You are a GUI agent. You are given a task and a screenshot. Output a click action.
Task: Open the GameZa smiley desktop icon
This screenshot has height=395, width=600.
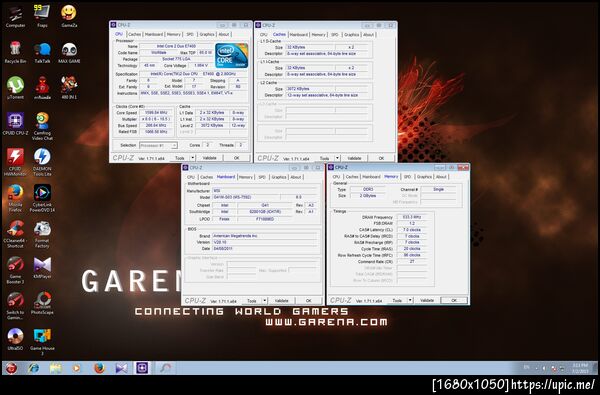[69, 16]
